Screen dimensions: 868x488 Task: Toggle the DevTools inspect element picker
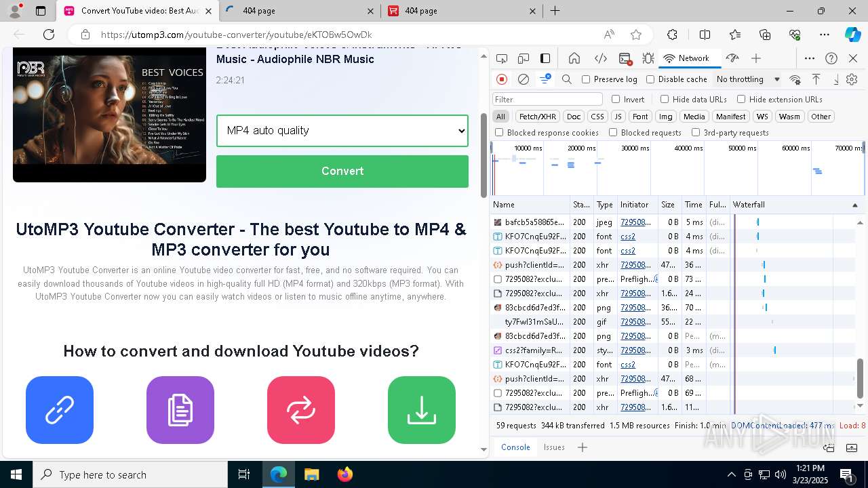pyautogui.click(x=502, y=58)
